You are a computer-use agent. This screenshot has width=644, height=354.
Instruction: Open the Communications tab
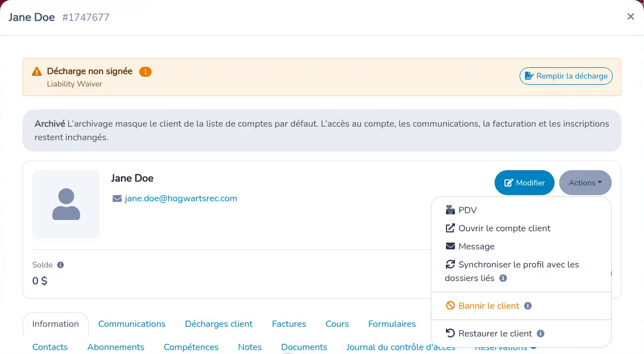(132, 323)
